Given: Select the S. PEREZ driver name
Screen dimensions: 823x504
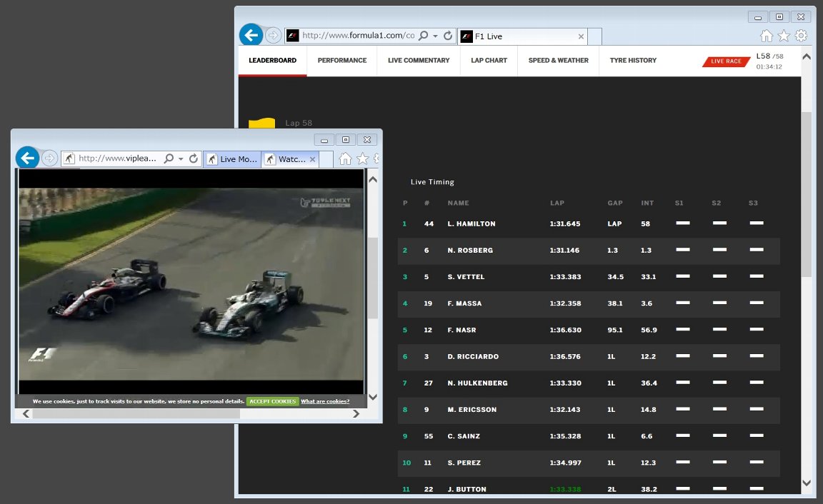Looking at the screenshot, I should click(x=464, y=463).
